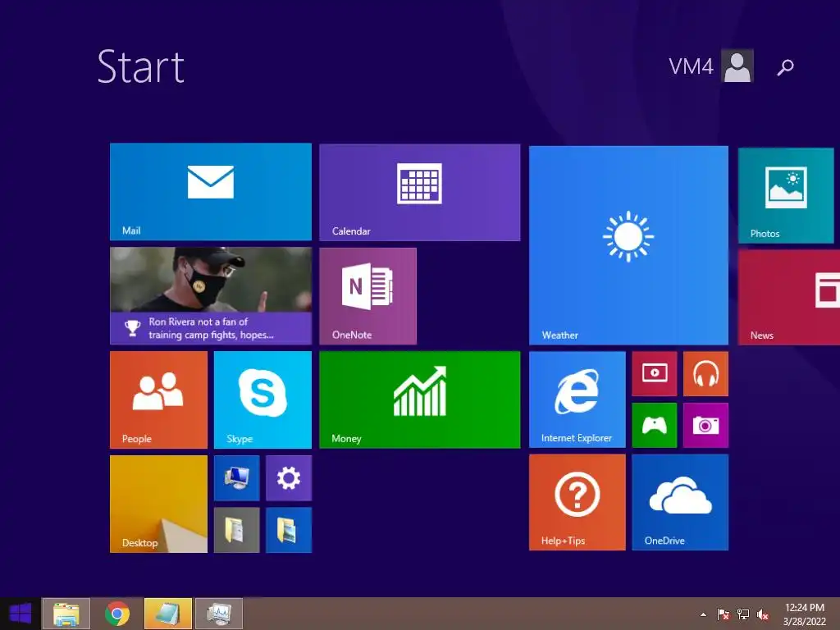Open the OneDrive tile

click(x=680, y=503)
